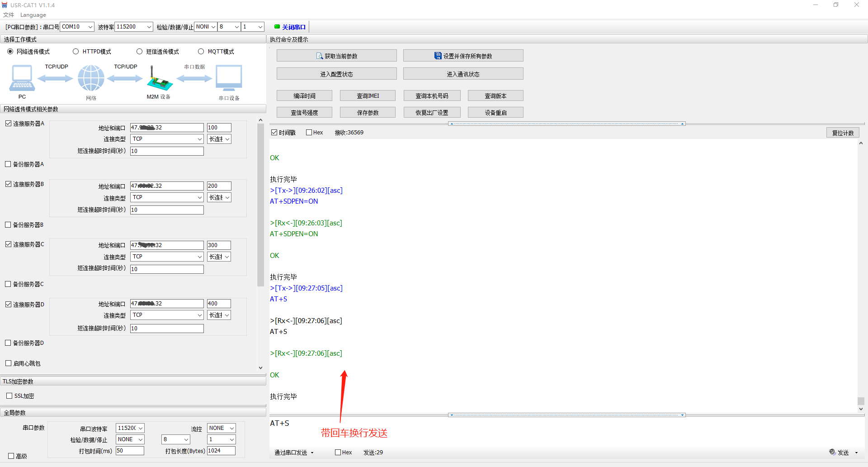Toggle the 时间戳 checkbox
Viewport: 868px width, 467px height.
[x=274, y=133]
